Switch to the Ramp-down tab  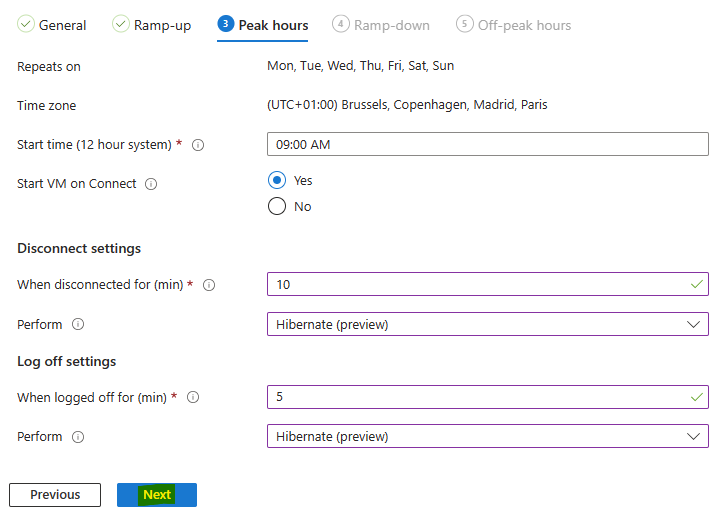coord(381,25)
